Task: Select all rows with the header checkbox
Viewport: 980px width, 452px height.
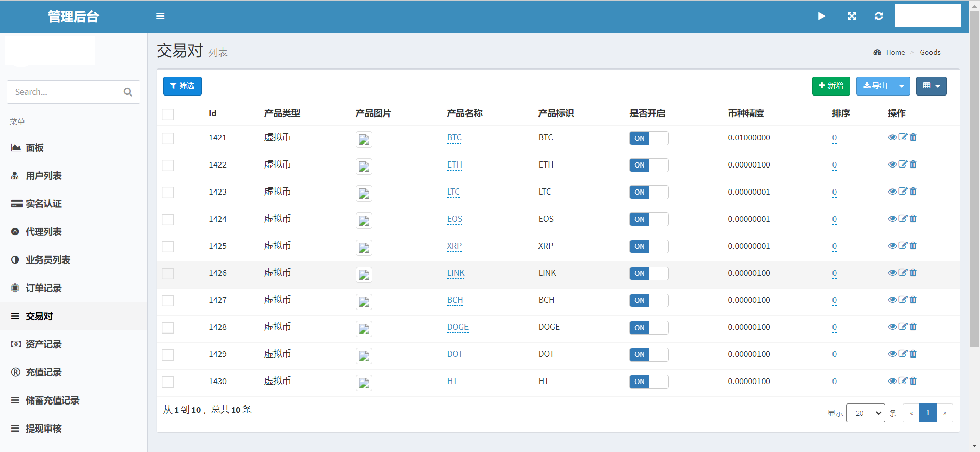Action: (167, 114)
